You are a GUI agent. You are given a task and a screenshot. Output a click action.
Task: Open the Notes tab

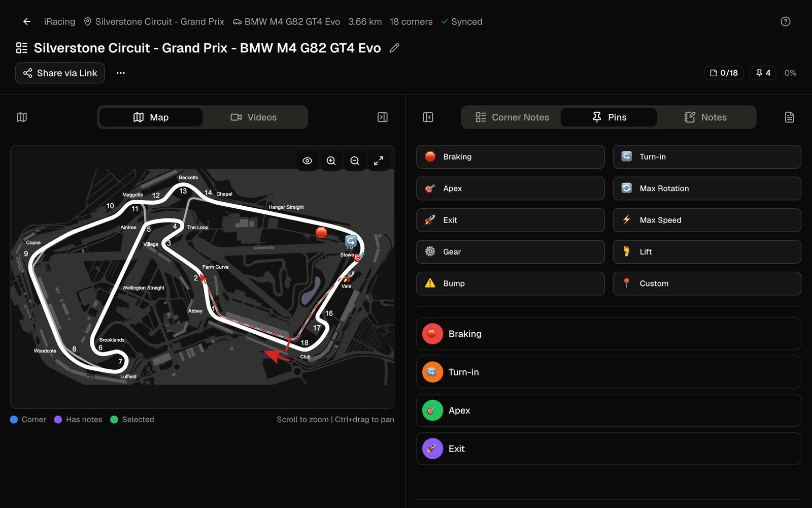[x=705, y=117]
